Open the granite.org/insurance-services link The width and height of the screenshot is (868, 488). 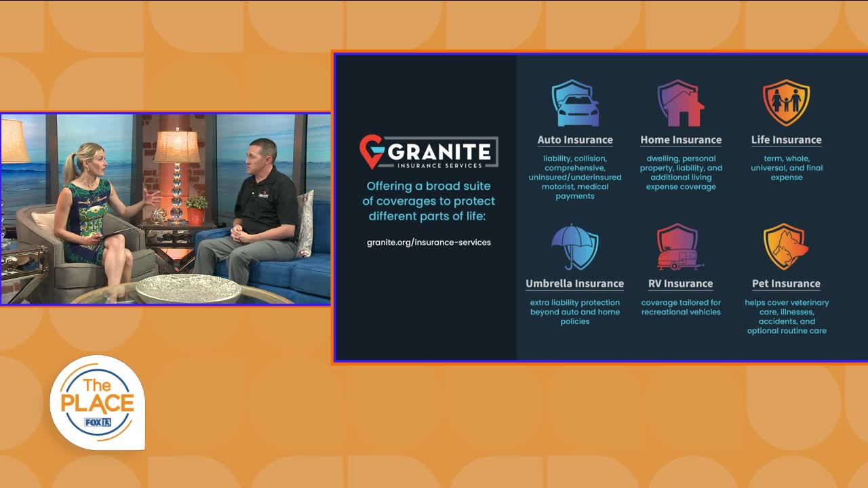tap(429, 242)
